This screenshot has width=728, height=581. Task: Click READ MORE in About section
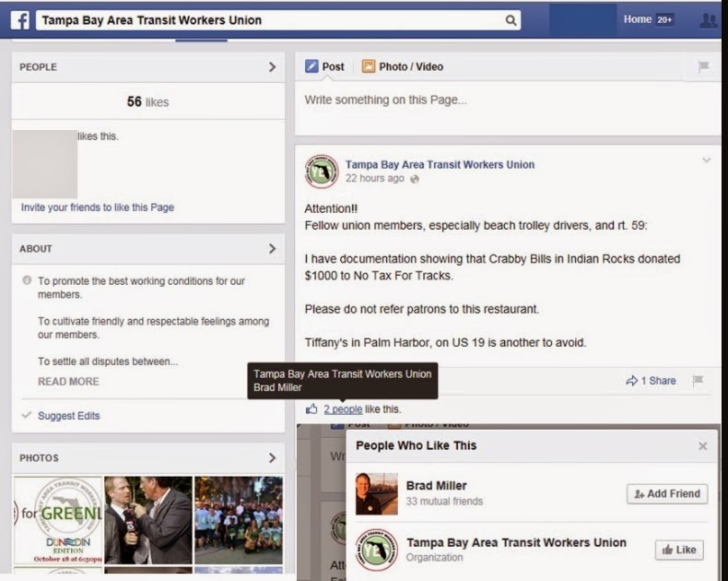(68, 382)
